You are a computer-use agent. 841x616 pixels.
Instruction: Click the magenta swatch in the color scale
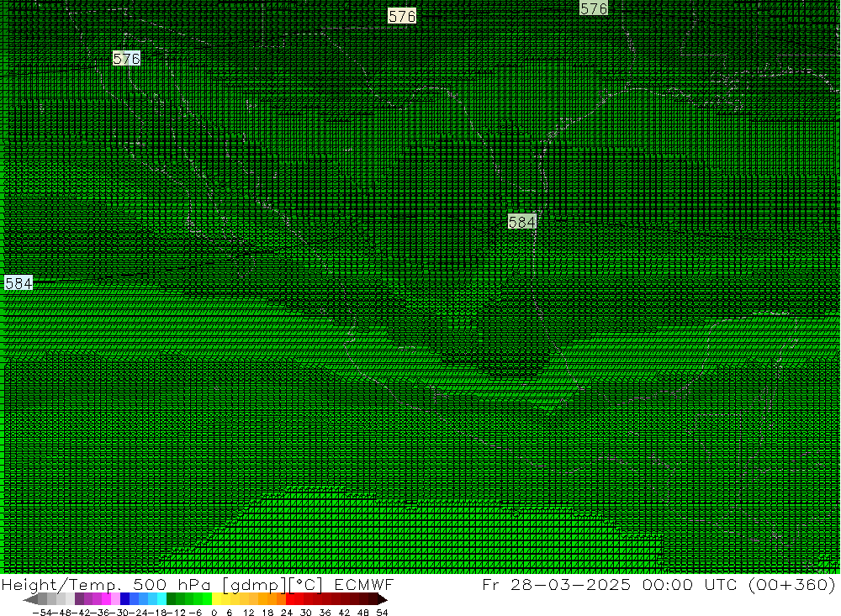106,599
